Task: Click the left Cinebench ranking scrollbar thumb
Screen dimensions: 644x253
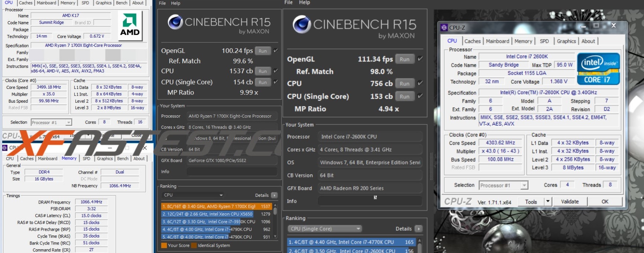Action: pyautogui.click(x=275, y=211)
